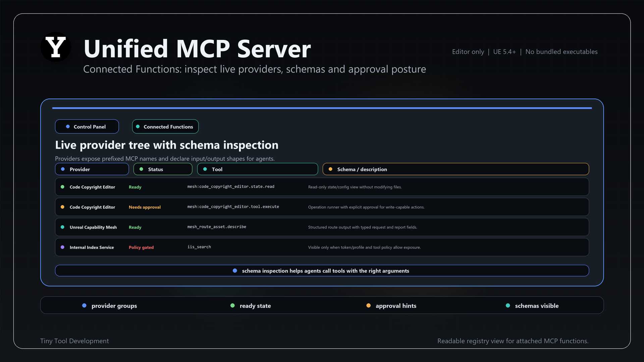Click the orange dot beside approval hints

pos(368,306)
